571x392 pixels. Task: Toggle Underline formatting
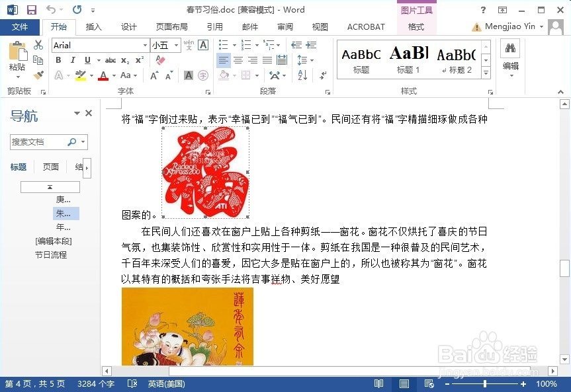87,60
